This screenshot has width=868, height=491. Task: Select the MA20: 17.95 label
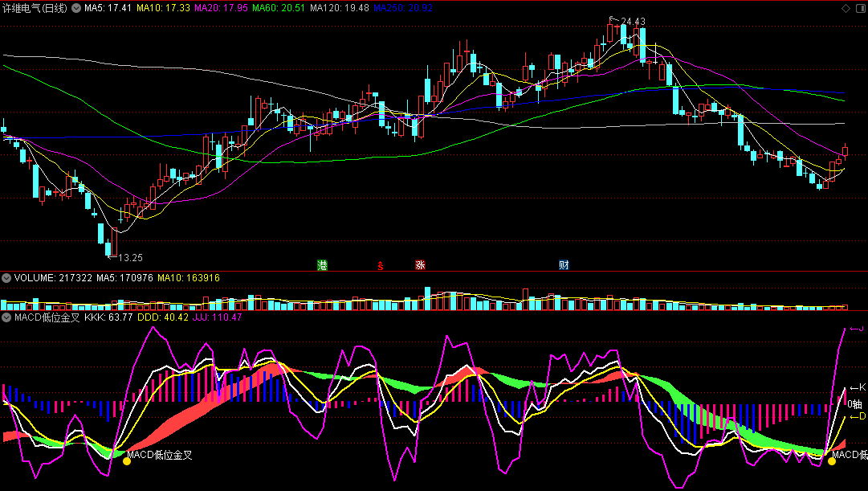click(221, 8)
